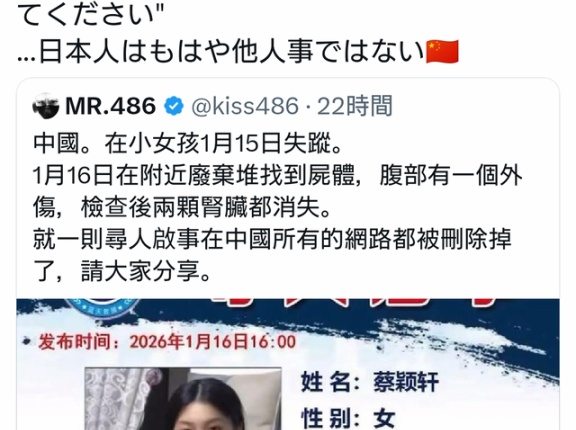Click the round rescue team logo on poster
Viewport: 576px width, 430px height.
[x=102, y=308]
